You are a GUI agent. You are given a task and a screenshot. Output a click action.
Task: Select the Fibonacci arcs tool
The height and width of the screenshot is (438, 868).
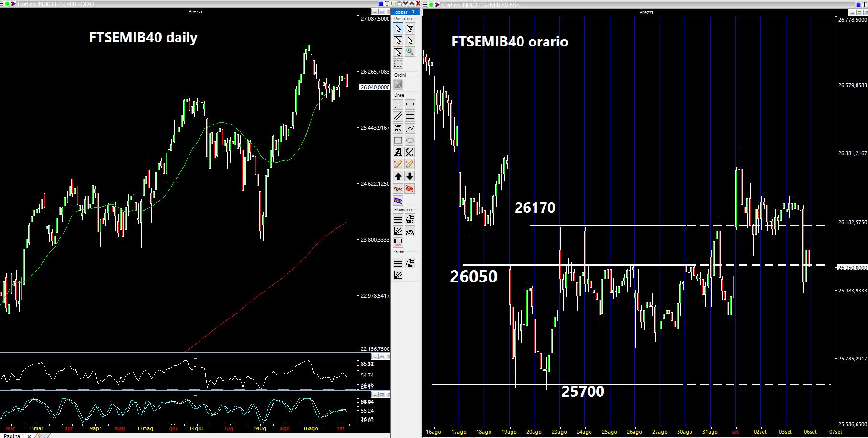pyautogui.click(x=410, y=231)
